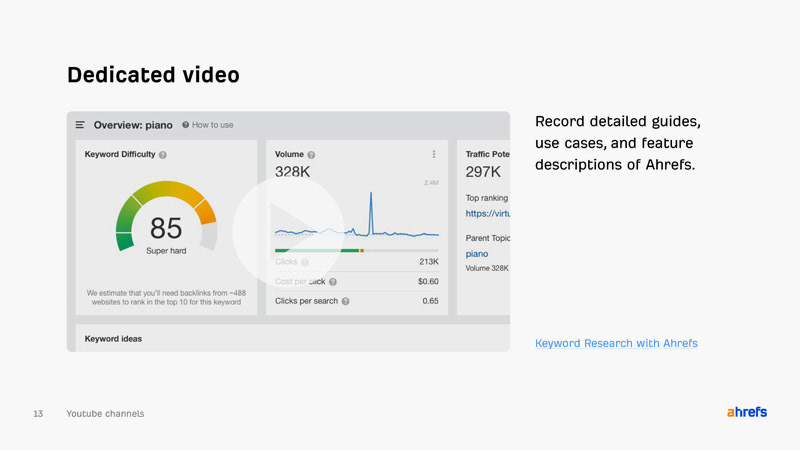Click the Volume help icon
800x450 pixels.
(311, 155)
